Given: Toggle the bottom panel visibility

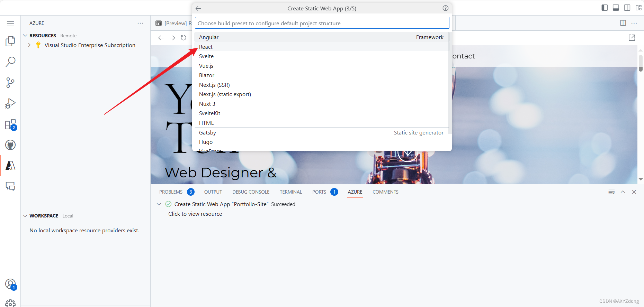Looking at the screenshot, I should [616, 8].
